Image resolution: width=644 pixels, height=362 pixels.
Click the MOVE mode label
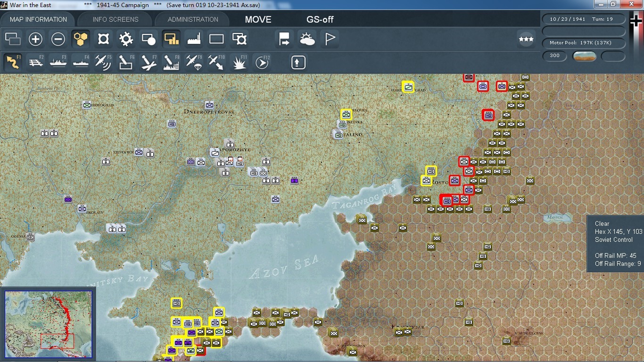[x=258, y=19]
